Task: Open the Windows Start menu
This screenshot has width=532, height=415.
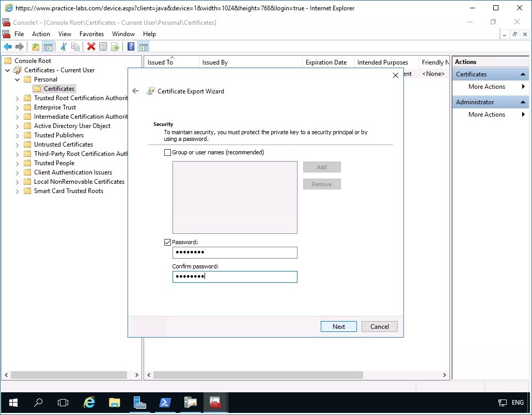Action: click(13, 403)
